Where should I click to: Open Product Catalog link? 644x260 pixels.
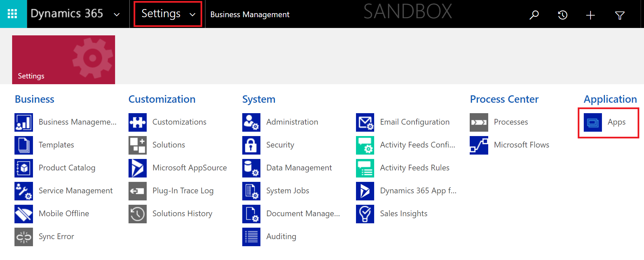coord(67,168)
